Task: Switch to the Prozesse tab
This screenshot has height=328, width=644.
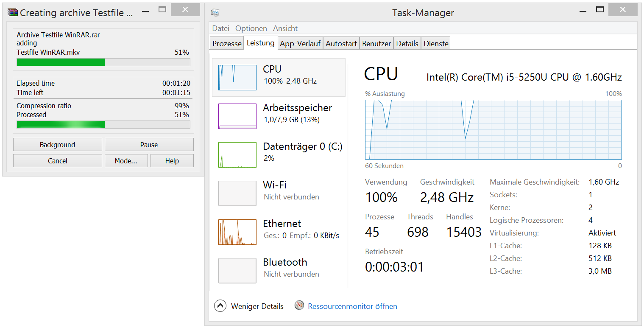Action: click(227, 43)
